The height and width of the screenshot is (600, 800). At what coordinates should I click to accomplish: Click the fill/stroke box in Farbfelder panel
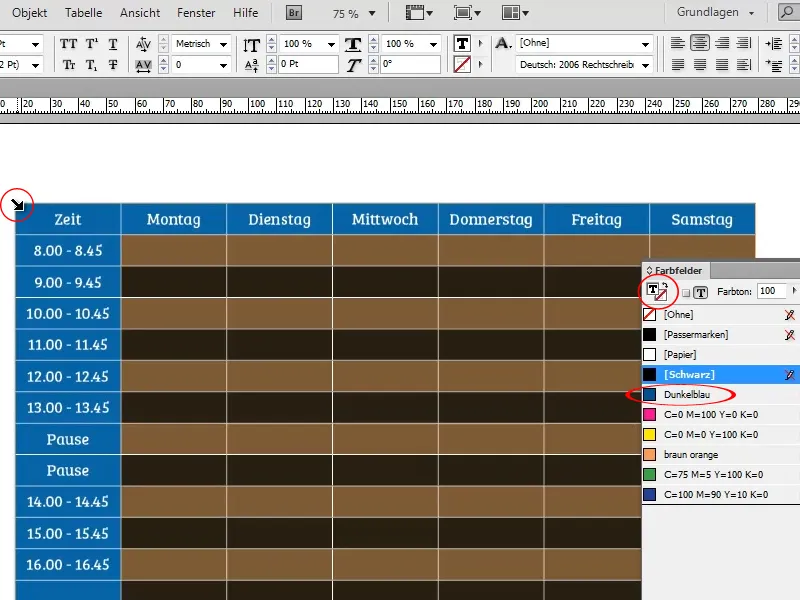point(657,292)
